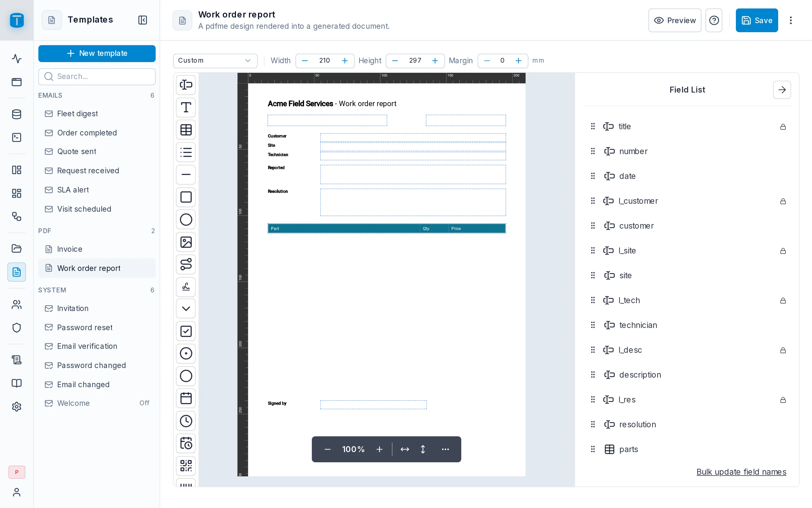This screenshot has height=508, width=812.
Task: Expand the Select schema dropdown tool
Action: pos(186,308)
